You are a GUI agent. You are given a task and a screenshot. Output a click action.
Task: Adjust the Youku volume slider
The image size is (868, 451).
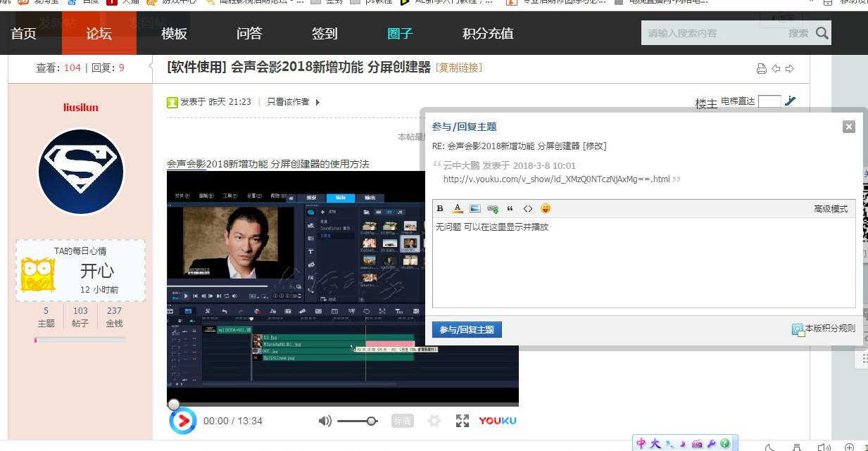coord(357,421)
